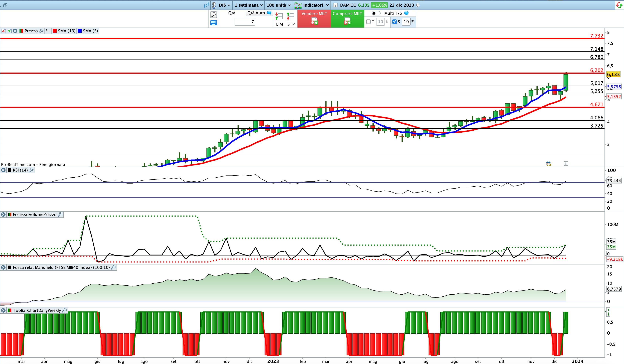Place a STP stop order
This screenshot has width=624, height=364.
tap(291, 19)
